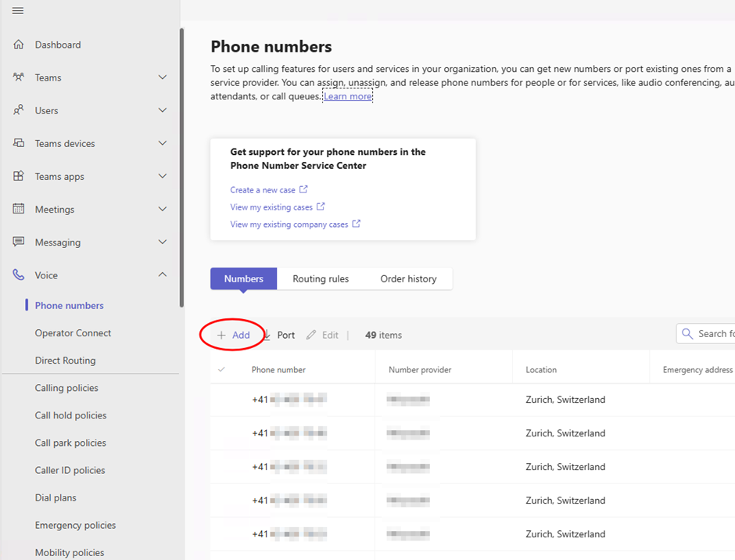Click the Messaging chat icon
735x560 pixels.
(x=18, y=242)
